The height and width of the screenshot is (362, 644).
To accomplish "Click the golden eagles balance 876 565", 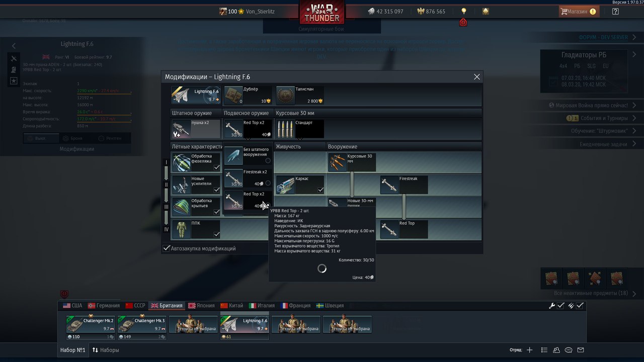I will 431,11.
